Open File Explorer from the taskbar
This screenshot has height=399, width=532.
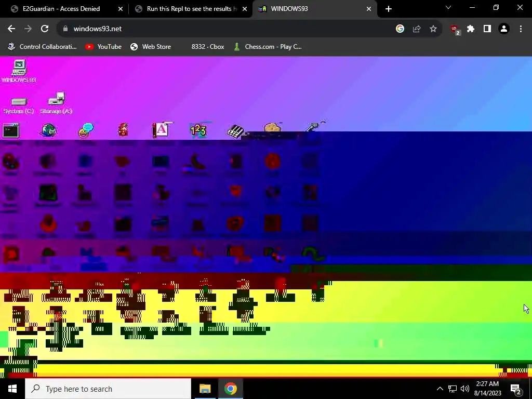point(205,389)
